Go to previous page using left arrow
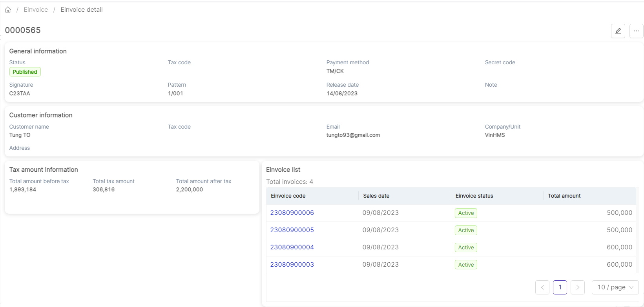The height and width of the screenshot is (307, 644). point(542,287)
